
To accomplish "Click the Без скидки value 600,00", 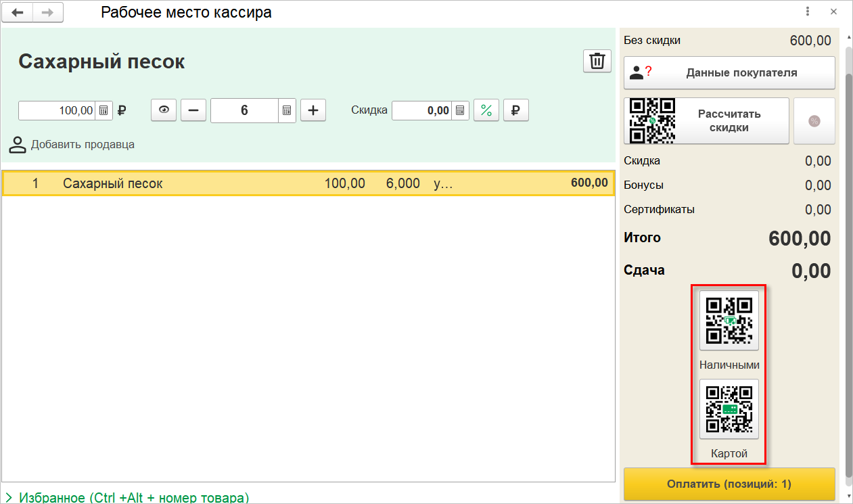I will [x=810, y=41].
